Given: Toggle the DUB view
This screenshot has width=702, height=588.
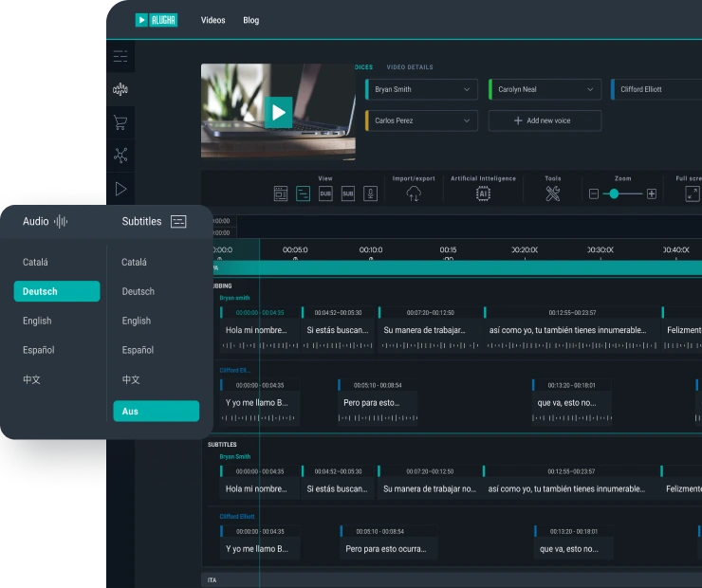Looking at the screenshot, I should point(325,193).
